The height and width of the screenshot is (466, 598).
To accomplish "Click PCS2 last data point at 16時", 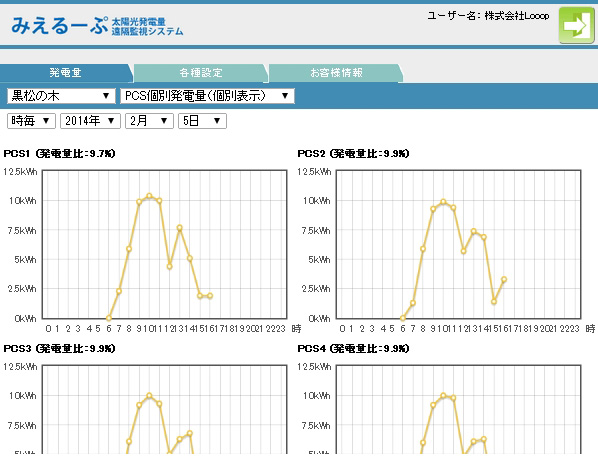I will tap(504, 280).
